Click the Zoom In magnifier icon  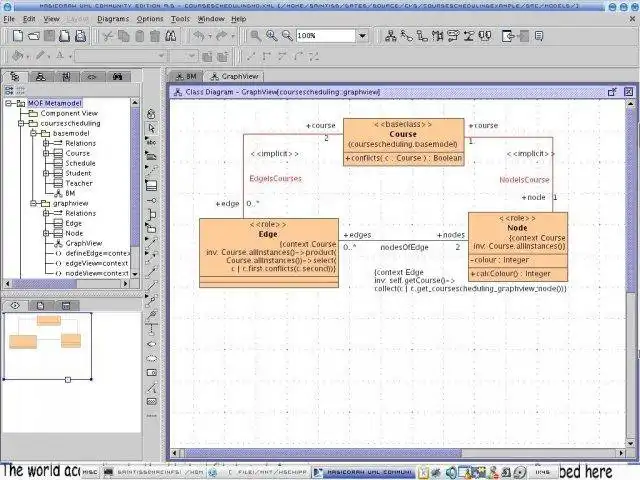[x=271, y=36]
